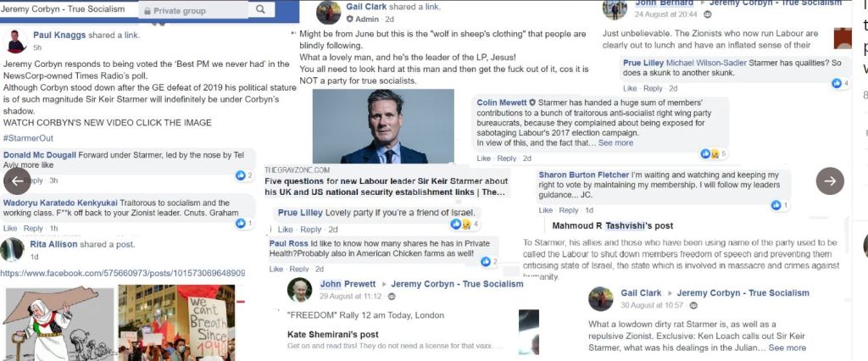Click Keir Starmer photo thumbnail
Image resolution: width=868 pixels, height=361 pixels.
(x=384, y=126)
